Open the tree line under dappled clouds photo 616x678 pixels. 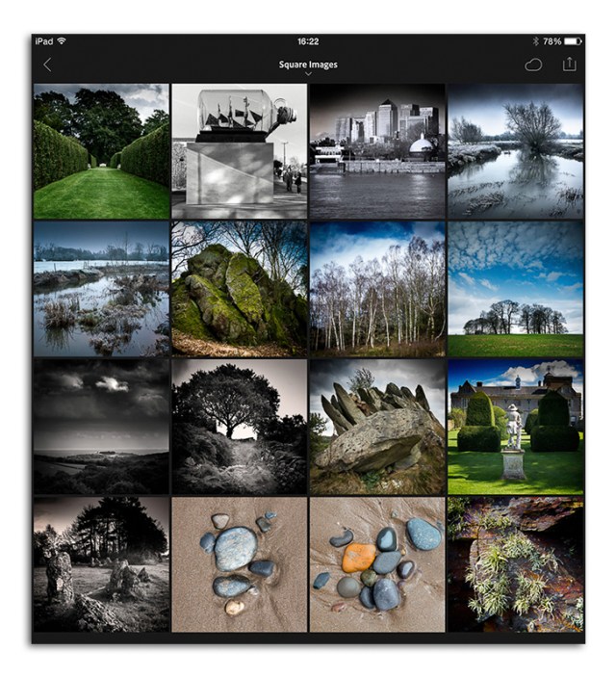coord(515,289)
